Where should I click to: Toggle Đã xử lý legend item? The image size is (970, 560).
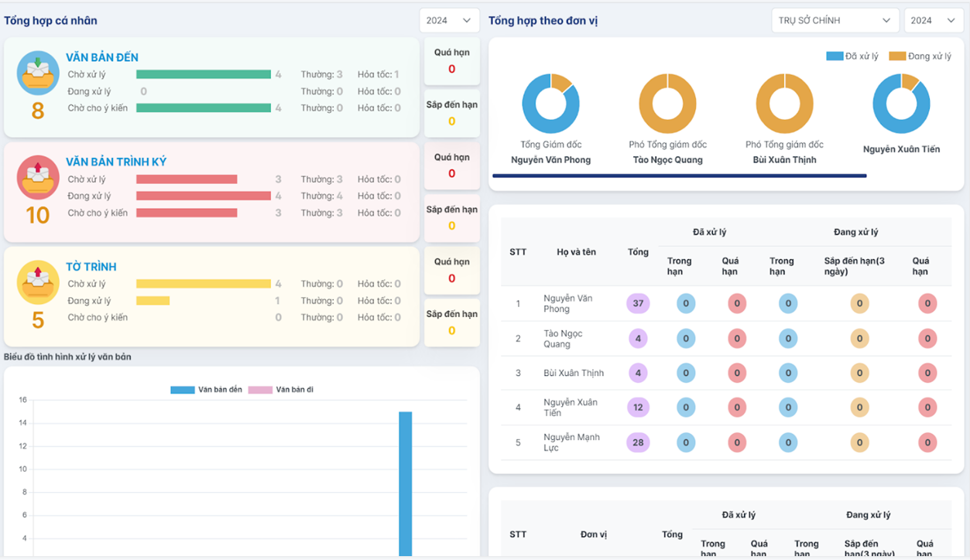click(x=852, y=56)
